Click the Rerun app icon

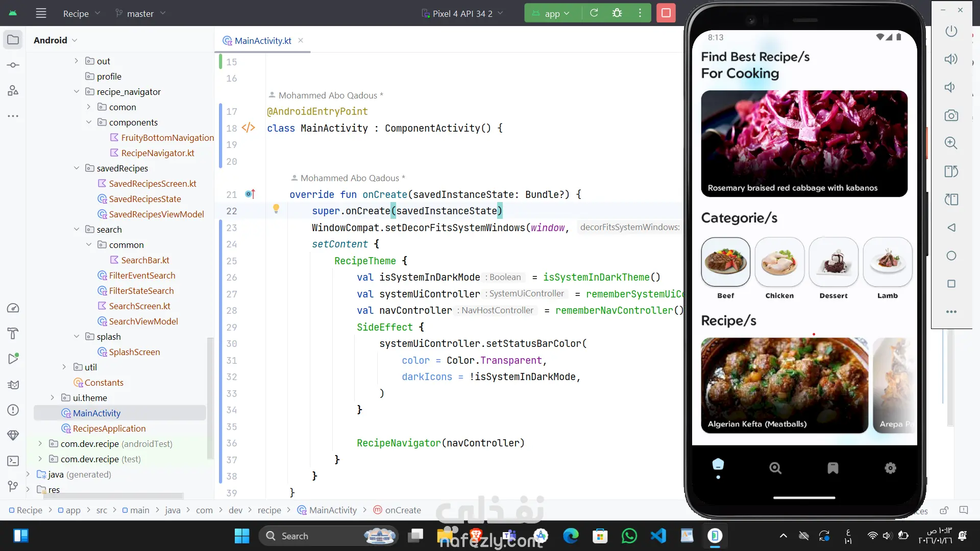click(x=594, y=13)
